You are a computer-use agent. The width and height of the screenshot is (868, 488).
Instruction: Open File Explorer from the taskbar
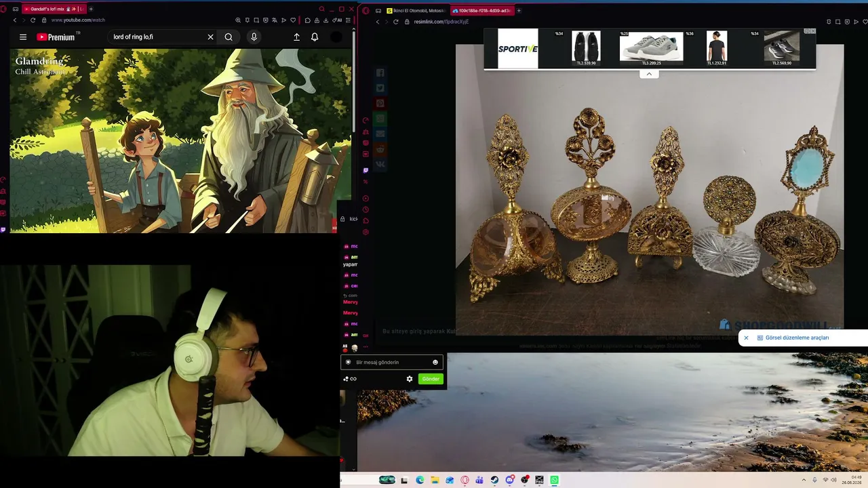coord(435,480)
